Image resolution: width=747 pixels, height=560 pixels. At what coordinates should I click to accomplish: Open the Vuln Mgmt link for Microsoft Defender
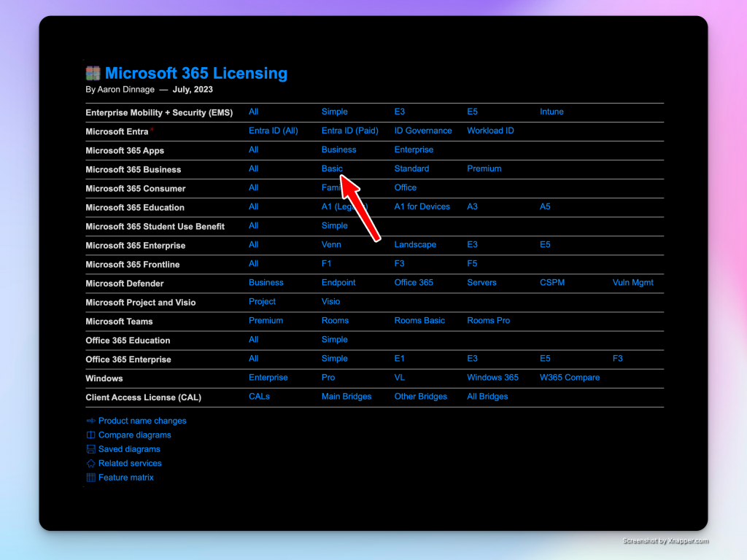[x=632, y=282]
